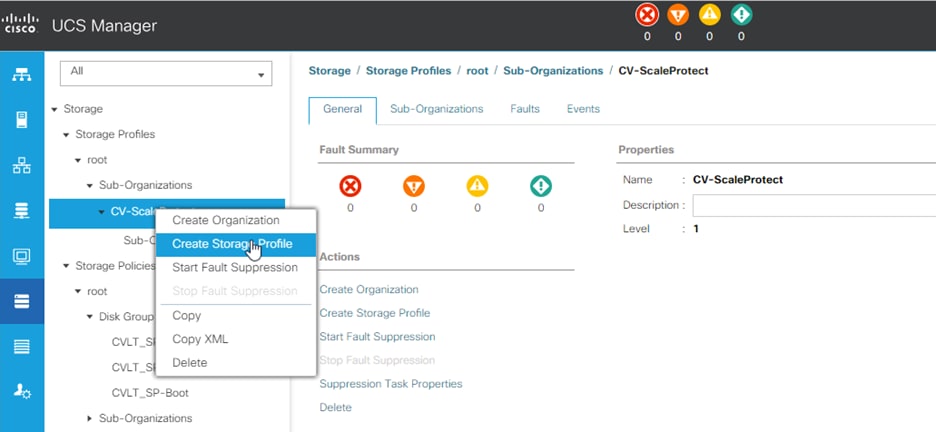Click the orange major fault icon in header
This screenshot has height=432, width=936.
click(678, 15)
